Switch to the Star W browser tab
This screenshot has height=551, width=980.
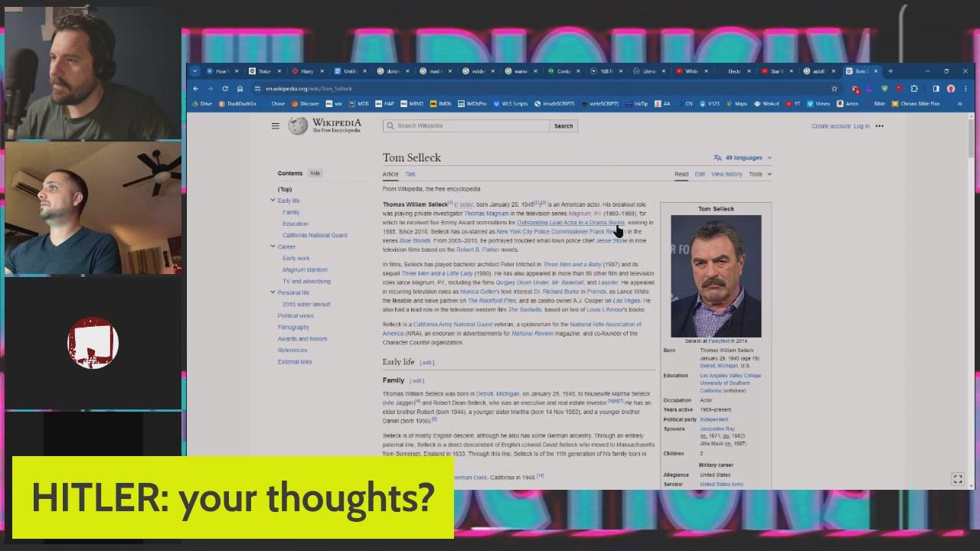[x=775, y=71]
